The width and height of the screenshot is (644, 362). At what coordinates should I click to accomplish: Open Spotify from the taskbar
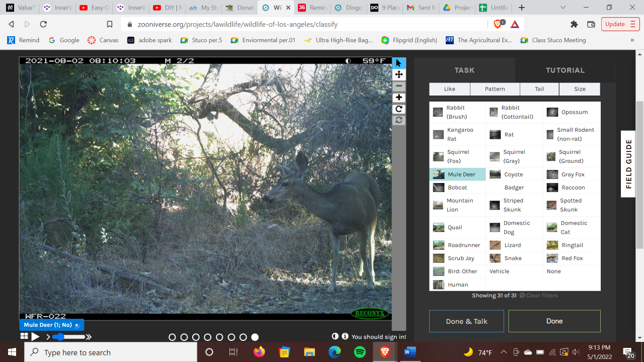tap(360, 352)
